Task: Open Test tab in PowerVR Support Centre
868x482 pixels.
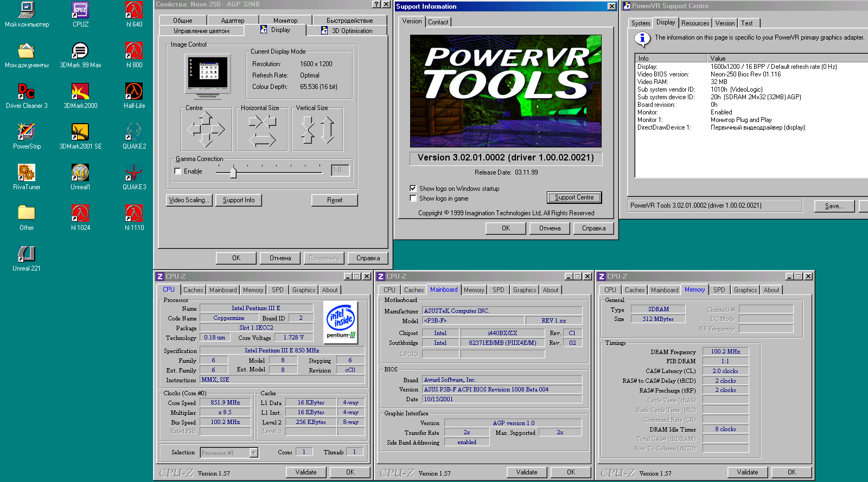Action: [x=747, y=23]
